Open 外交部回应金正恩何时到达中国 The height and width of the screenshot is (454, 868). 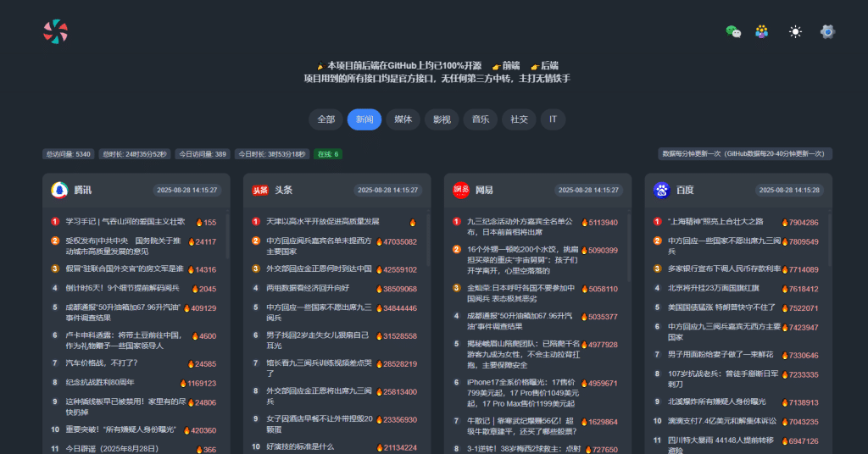[x=319, y=269]
